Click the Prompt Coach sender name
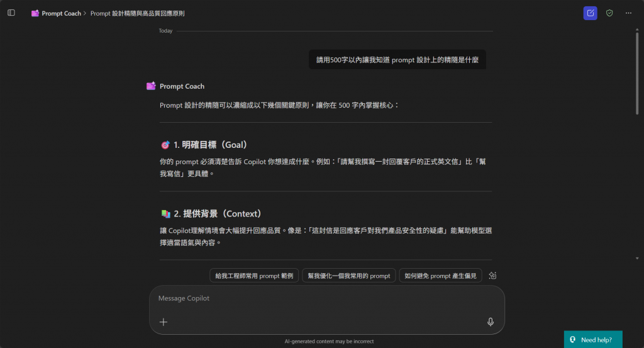 point(182,86)
